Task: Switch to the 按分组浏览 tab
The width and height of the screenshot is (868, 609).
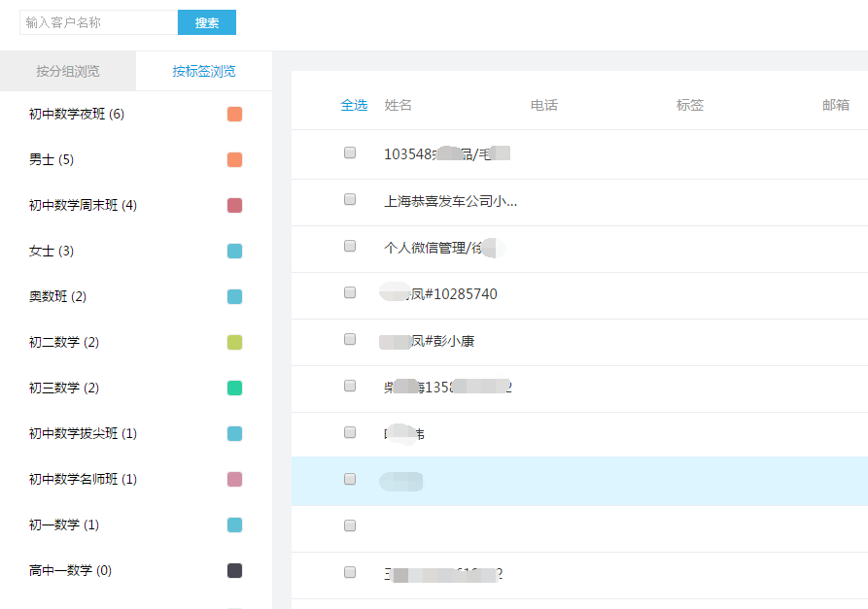Action: [x=68, y=71]
